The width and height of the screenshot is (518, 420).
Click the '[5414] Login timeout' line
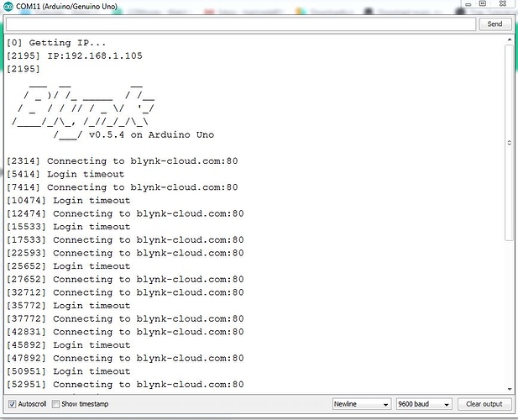coord(65,174)
